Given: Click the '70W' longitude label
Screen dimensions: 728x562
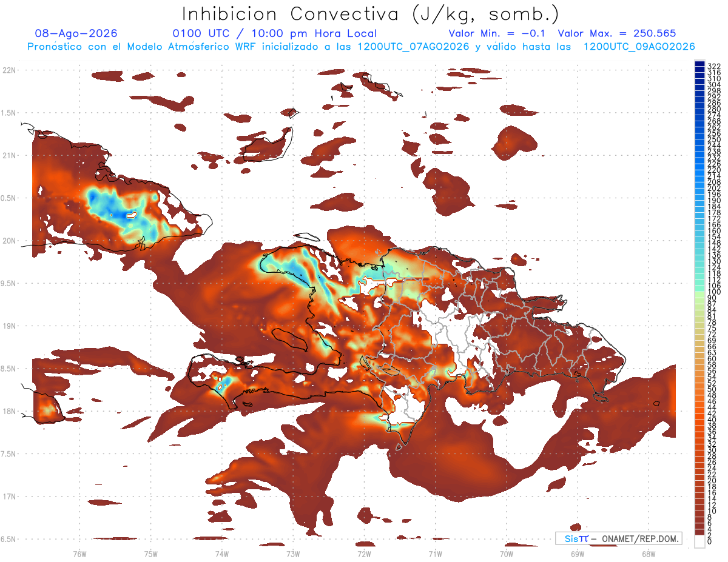Looking at the screenshot, I should tap(506, 554).
